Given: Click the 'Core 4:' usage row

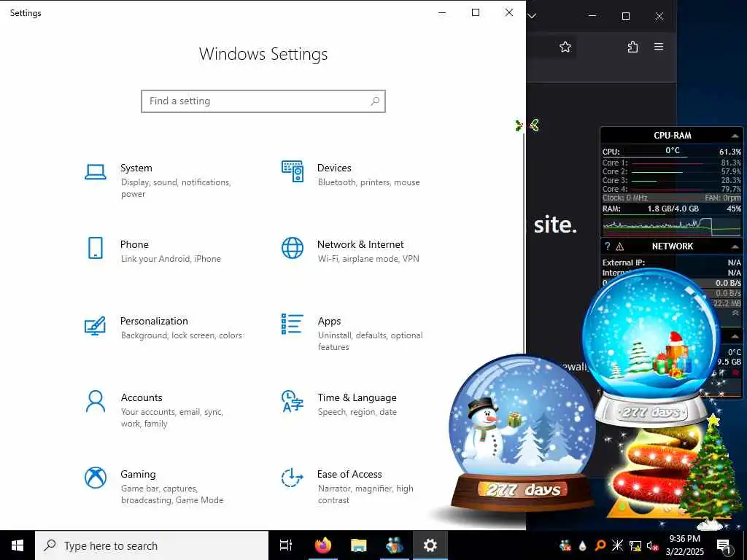Looking at the screenshot, I should point(672,189).
